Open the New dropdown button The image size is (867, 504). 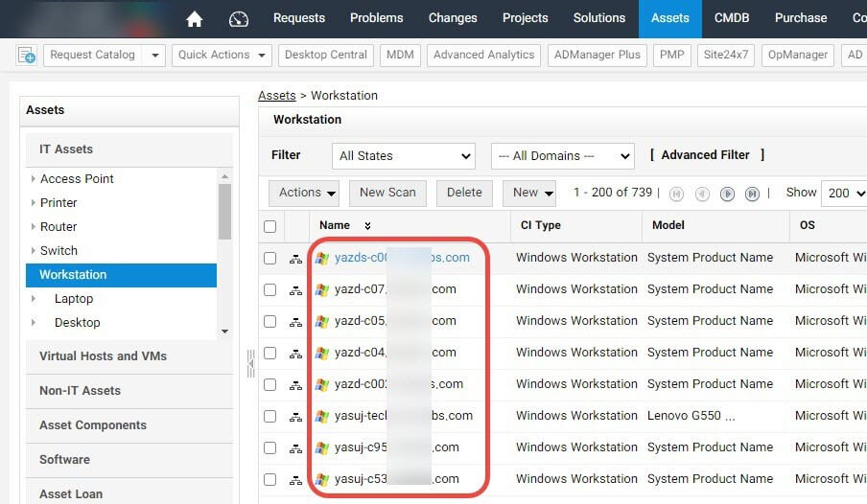(529, 193)
